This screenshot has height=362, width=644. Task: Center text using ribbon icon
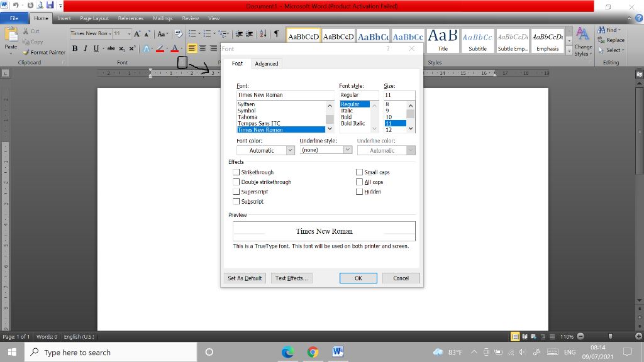[x=203, y=48]
